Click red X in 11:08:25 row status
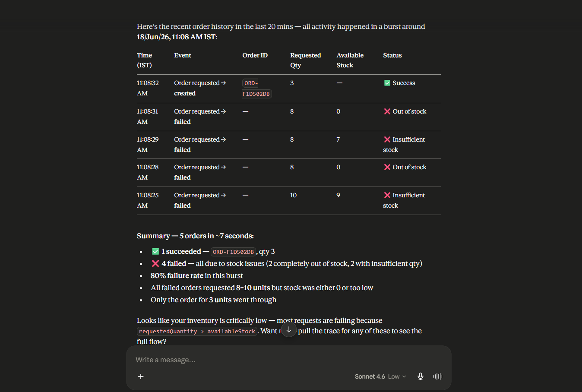 click(x=387, y=195)
